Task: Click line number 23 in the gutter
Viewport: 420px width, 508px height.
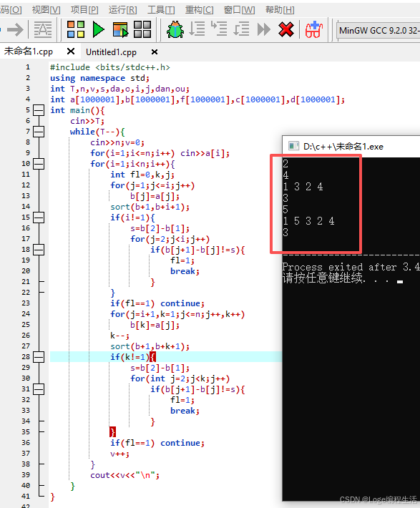Action: tap(26, 303)
